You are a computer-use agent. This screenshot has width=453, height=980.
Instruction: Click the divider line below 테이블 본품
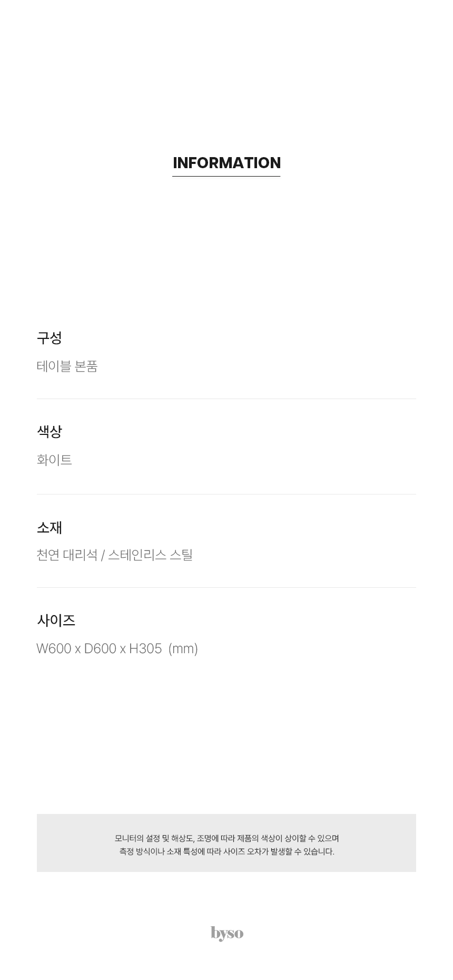[226, 399]
